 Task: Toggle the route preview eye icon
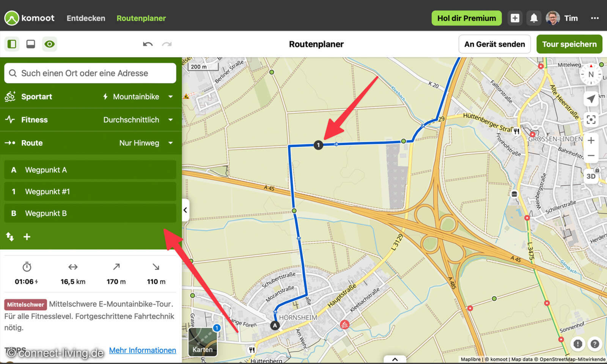pos(50,44)
